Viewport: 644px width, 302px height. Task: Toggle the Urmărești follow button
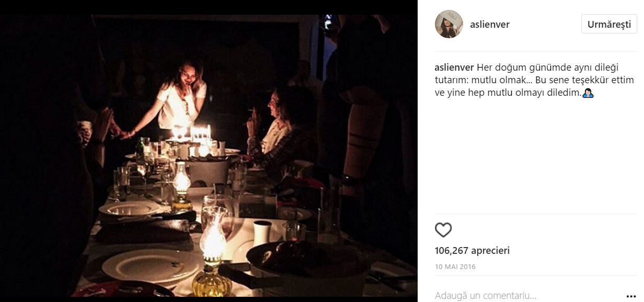609,24
